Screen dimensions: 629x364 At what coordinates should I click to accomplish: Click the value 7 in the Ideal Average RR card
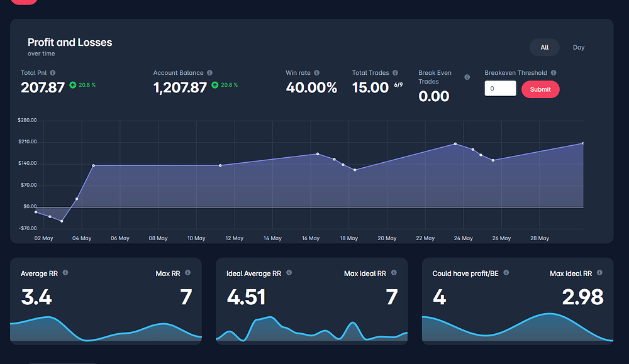[x=392, y=297]
